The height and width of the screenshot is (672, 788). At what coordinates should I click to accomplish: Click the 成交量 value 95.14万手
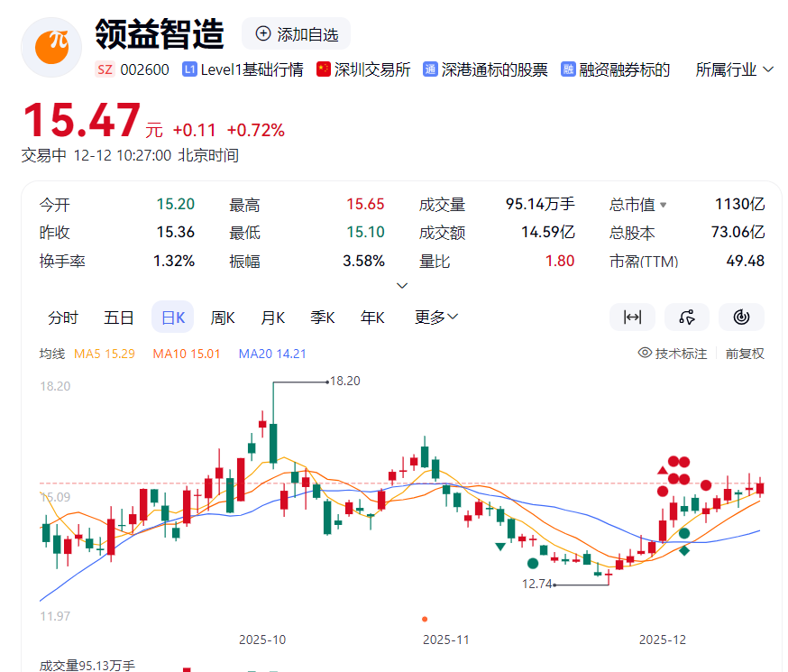point(540,204)
